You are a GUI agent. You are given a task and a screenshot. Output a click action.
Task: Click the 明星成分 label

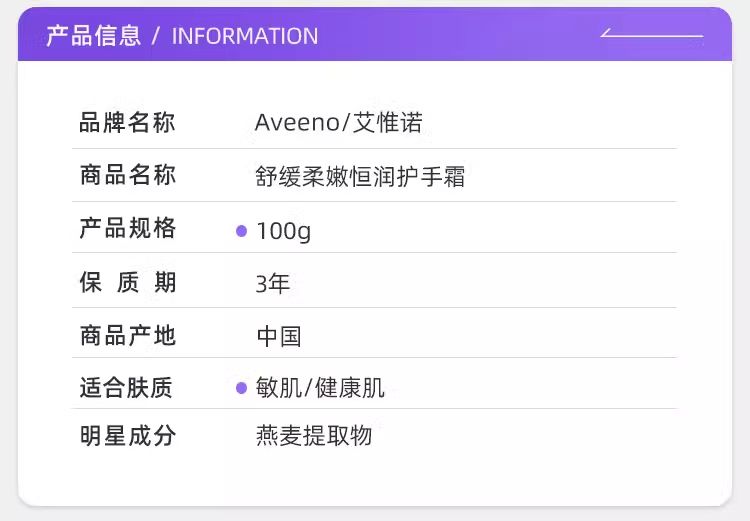coord(127,436)
